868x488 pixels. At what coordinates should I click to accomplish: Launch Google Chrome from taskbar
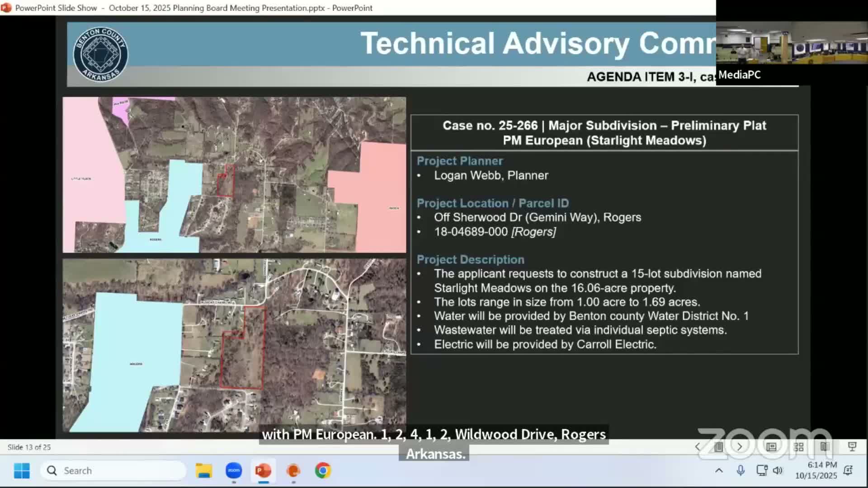click(x=323, y=471)
